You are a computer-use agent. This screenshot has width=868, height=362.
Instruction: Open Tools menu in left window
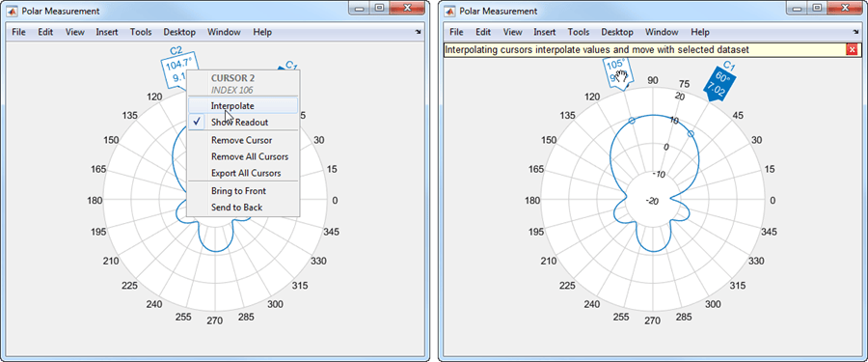point(141,32)
